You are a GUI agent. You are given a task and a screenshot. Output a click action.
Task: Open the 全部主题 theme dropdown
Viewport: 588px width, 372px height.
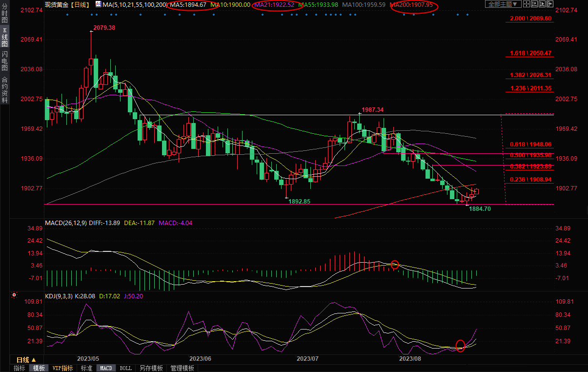[x=503, y=4]
